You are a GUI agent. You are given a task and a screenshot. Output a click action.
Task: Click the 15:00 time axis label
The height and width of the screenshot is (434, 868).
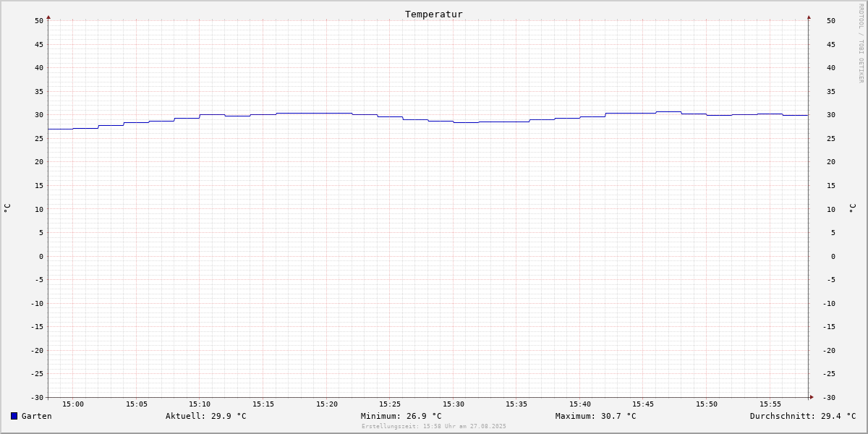(73, 404)
